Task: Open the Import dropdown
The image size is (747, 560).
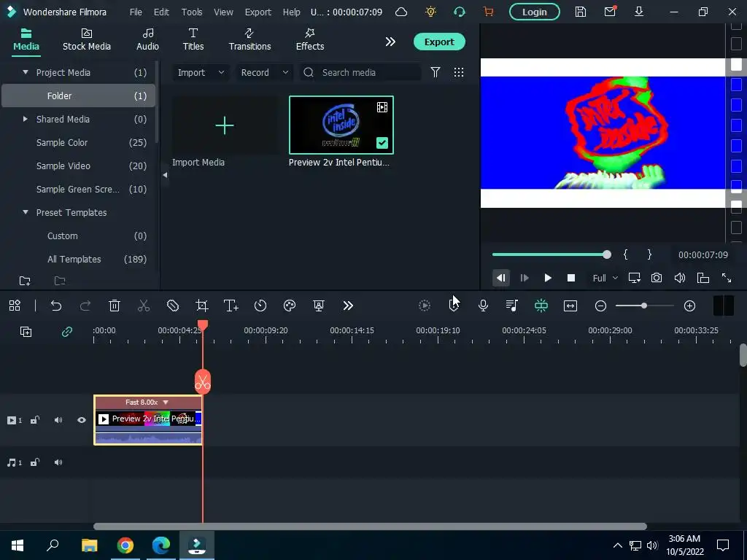Action: tap(201, 72)
